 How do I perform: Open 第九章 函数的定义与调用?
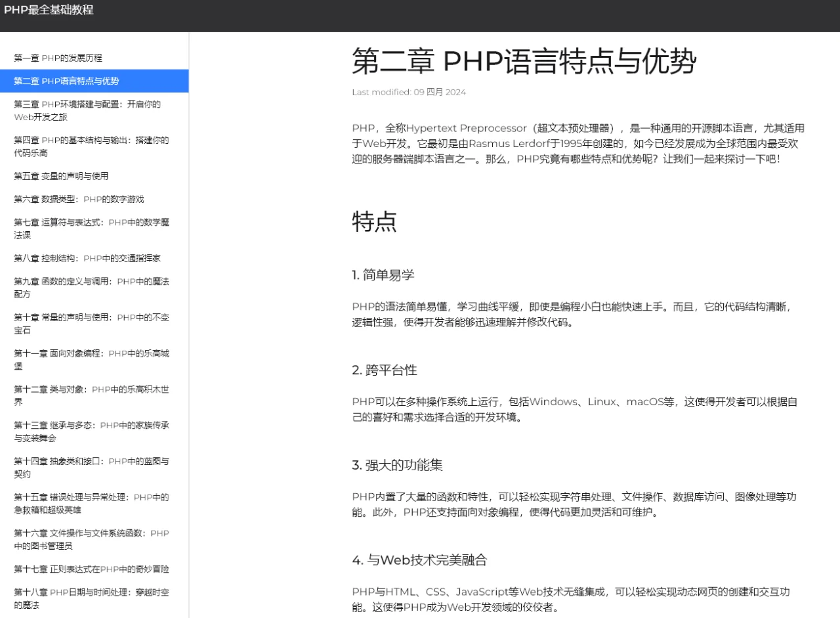point(91,288)
